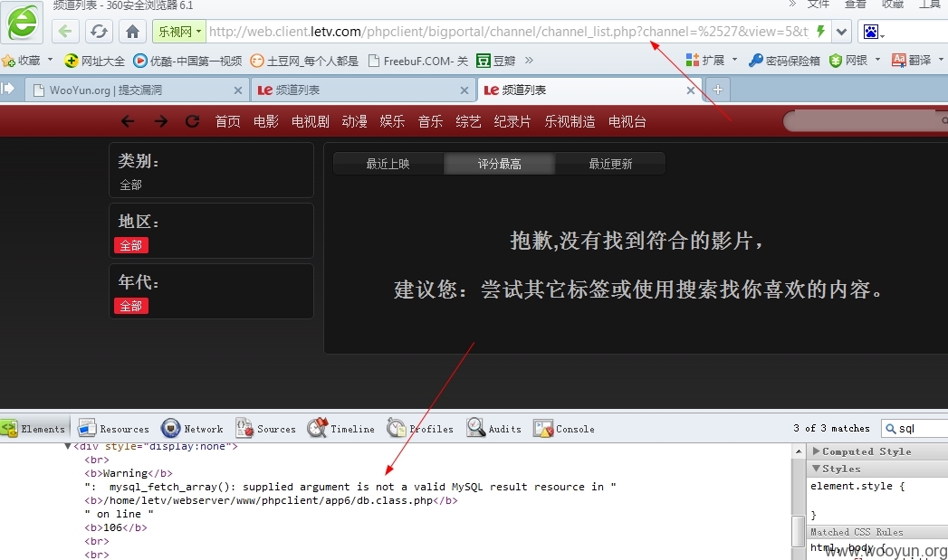Click the Letv page back arrow

coord(127,121)
